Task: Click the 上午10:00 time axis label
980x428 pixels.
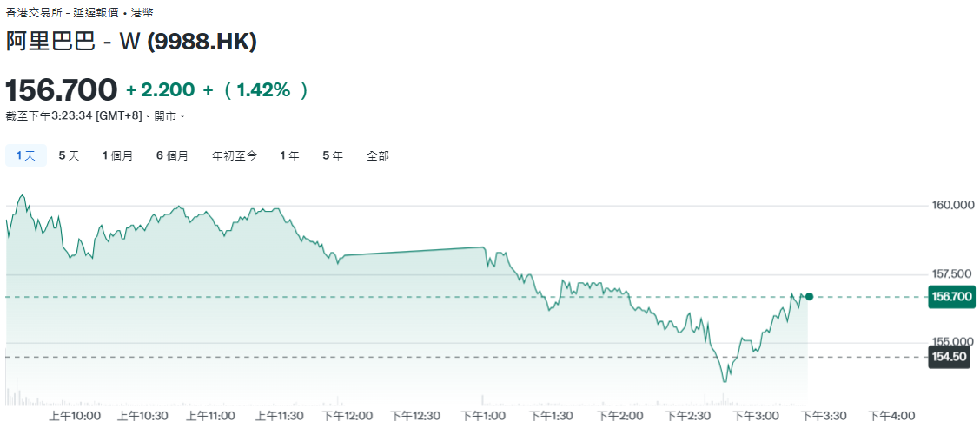Action: (x=75, y=416)
